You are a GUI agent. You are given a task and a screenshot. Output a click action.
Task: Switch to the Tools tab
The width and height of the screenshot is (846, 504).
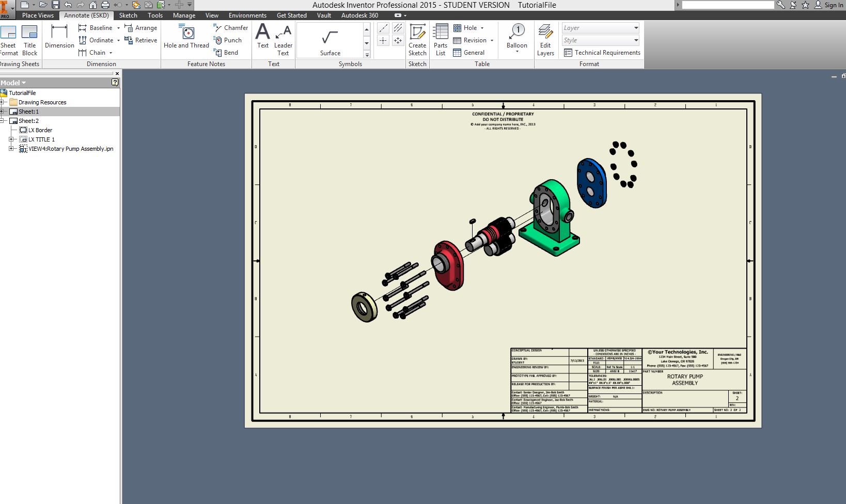(155, 15)
